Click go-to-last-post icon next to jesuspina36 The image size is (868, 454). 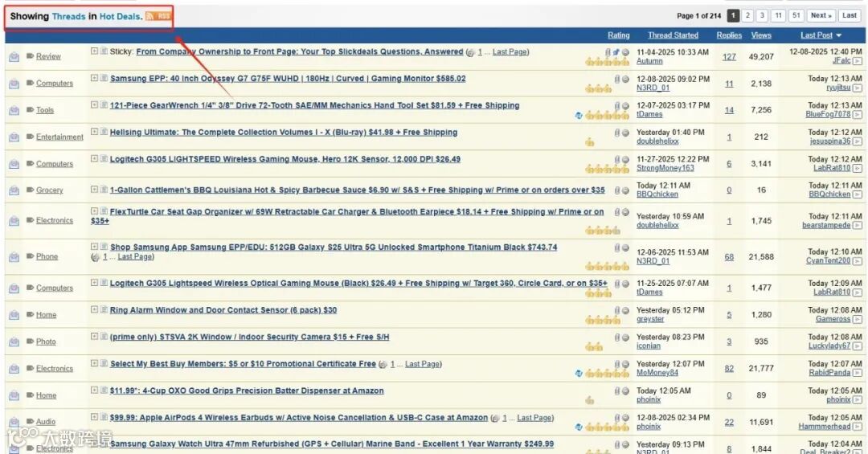[x=857, y=141]
